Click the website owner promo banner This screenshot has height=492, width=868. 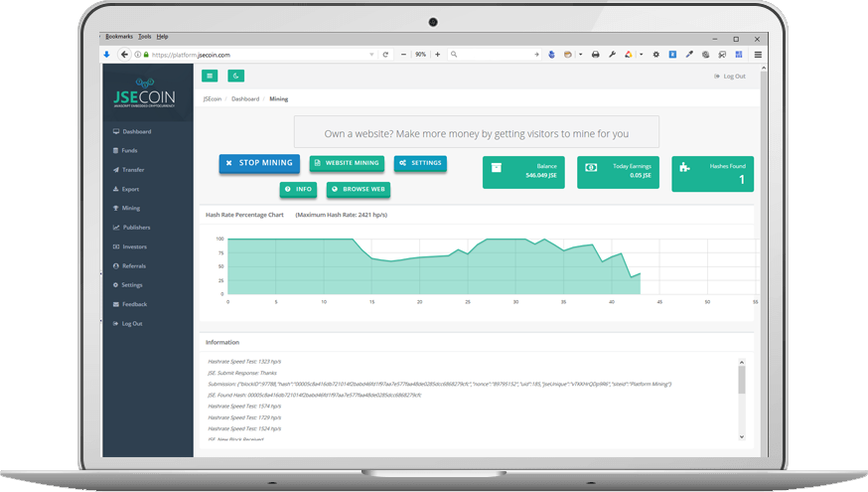click(x=476, y=132)
